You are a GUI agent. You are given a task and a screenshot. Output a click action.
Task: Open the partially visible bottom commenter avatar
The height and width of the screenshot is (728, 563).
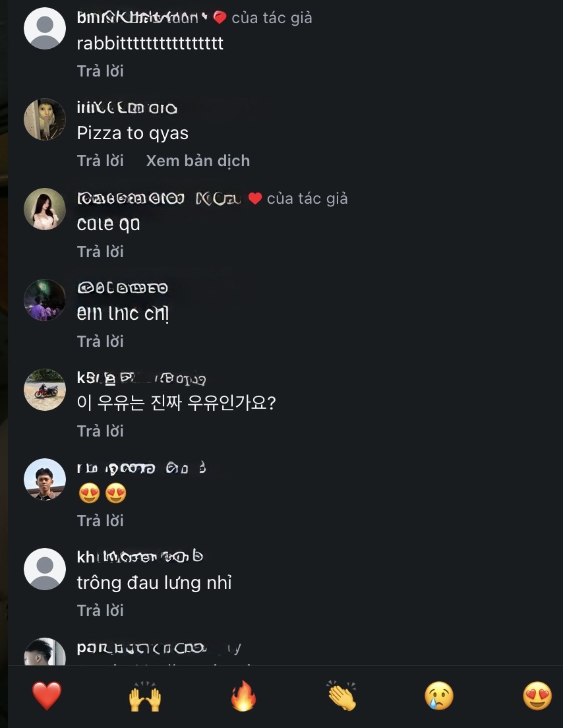coord(45,652)
